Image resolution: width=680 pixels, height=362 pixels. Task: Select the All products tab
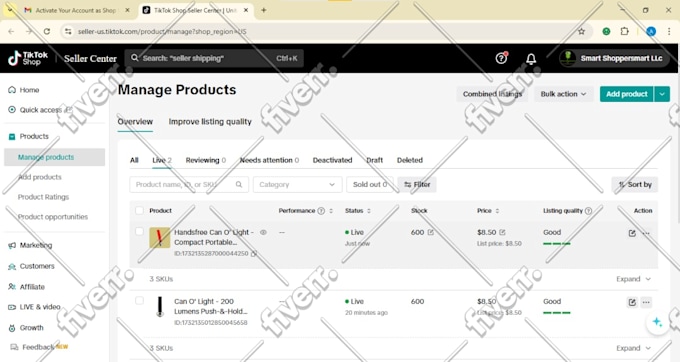pos(134,160)
